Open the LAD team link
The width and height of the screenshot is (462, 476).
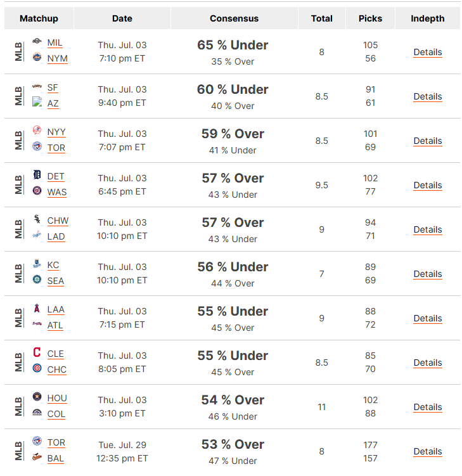(x=56, y=237)
